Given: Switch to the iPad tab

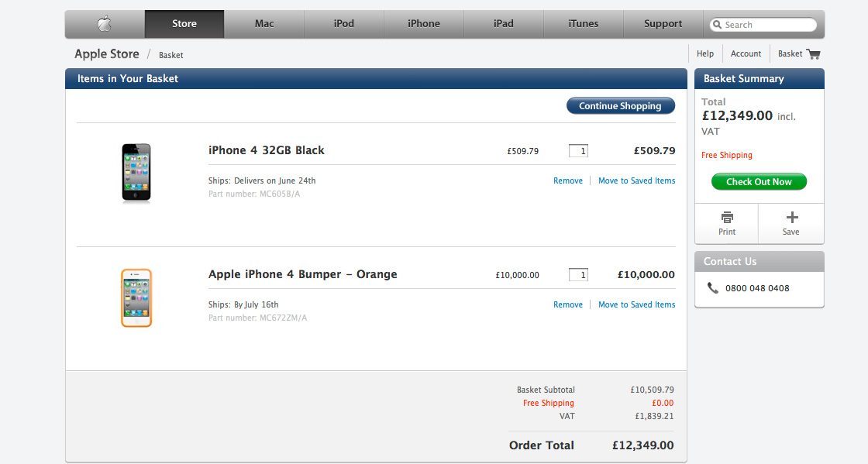Looking at the screenshot, I should 503,24.
